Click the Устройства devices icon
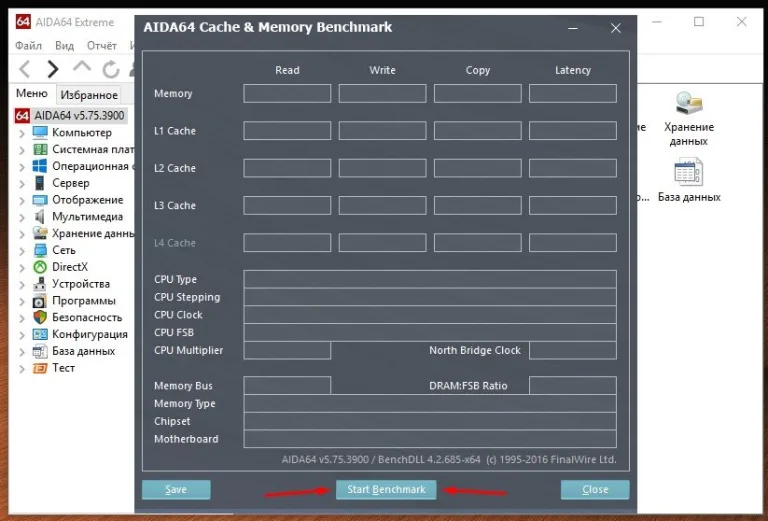The image size is (768, 521). click(40, 284)
